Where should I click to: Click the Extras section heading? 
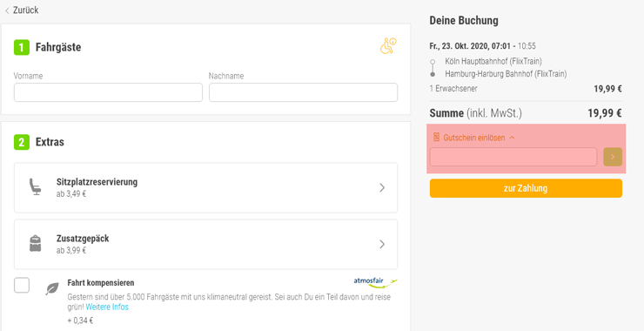tap(50, 143)
